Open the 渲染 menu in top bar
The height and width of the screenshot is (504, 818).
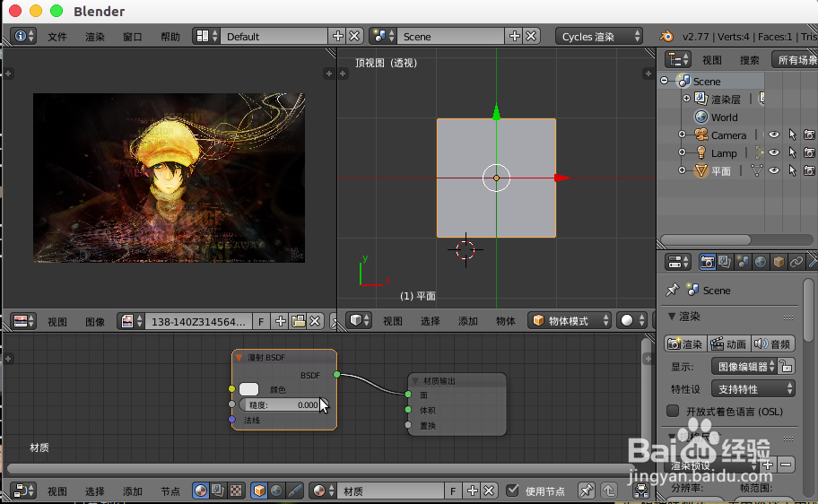pos(95,37)
